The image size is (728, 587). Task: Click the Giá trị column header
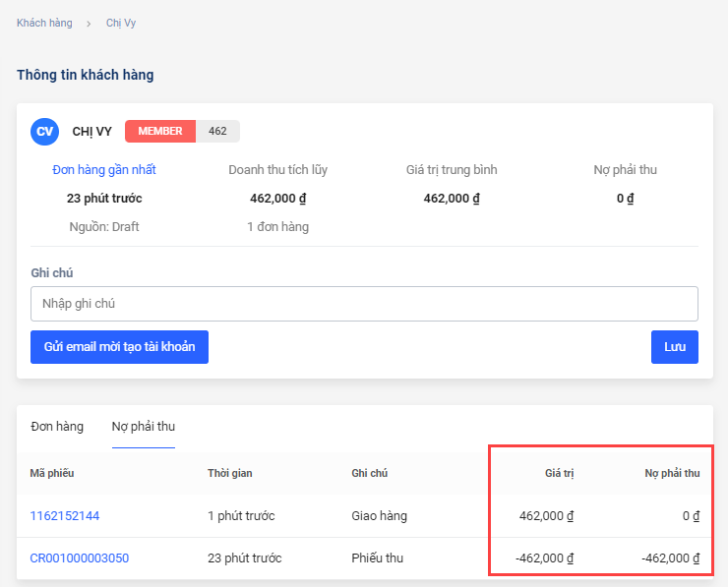pyautogui.click(x=559, y=473)
